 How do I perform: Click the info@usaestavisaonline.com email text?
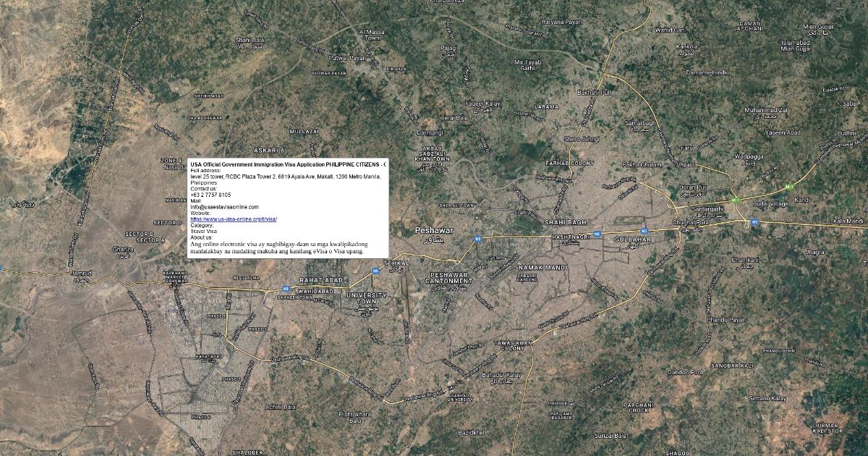(224, 207)
